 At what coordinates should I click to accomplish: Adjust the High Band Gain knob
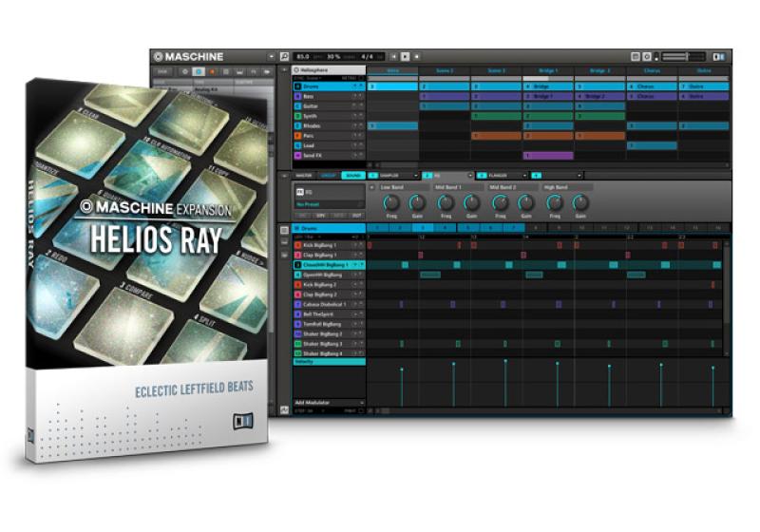(x=580, y=202)
